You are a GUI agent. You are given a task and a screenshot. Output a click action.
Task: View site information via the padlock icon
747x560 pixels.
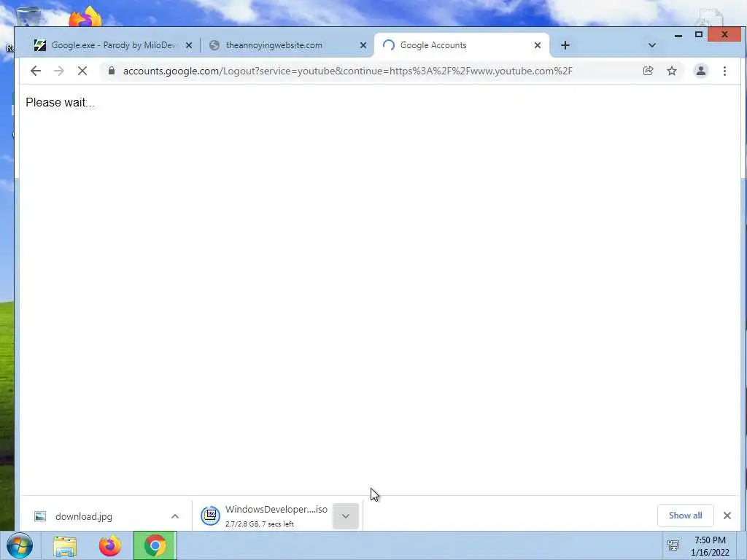click(x=112, y=71)
